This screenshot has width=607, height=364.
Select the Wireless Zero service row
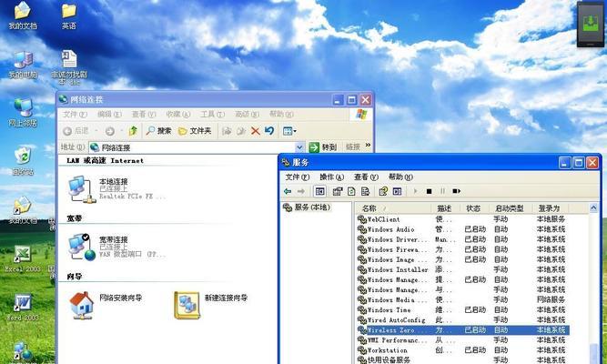462,330
